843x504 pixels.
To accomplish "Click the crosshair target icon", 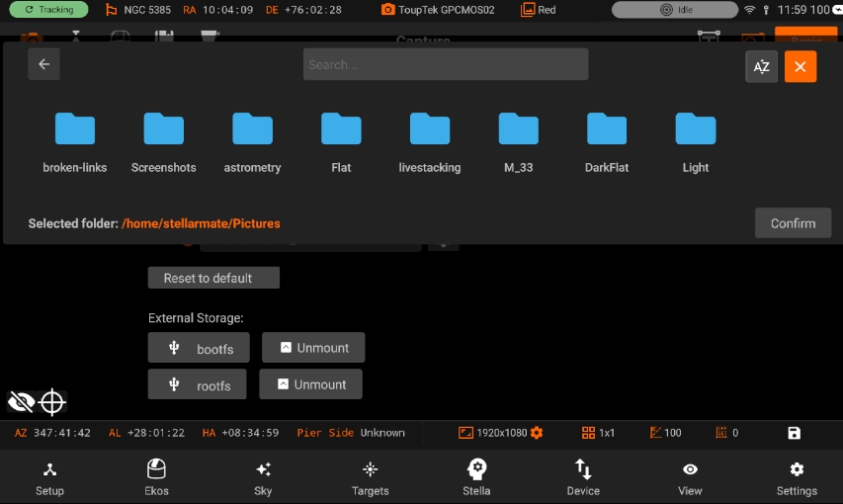I will coord(52,402).
